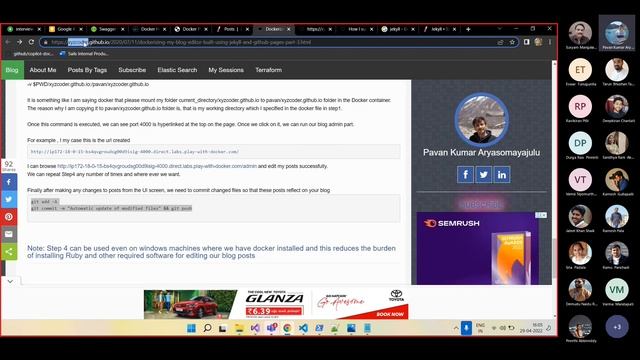Go forward with the browser forward arrow
Screen dimensions: 640x360
pyautogui.click(x=19, y=42)
